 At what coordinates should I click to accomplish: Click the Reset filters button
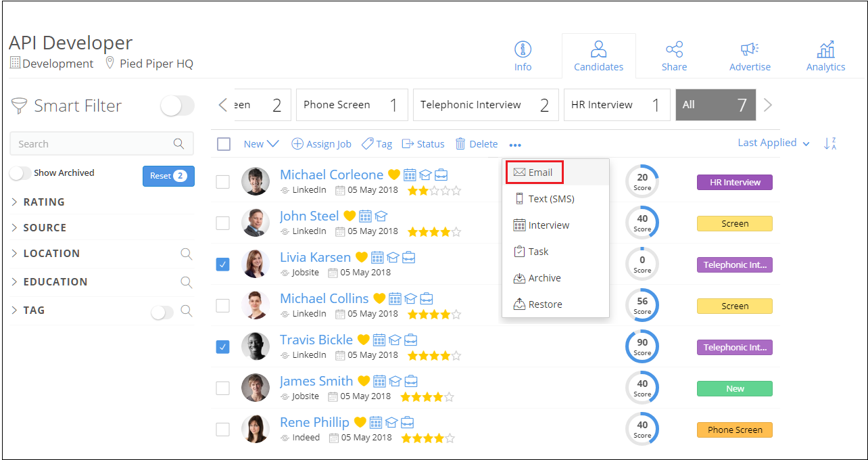click(168, 176)
